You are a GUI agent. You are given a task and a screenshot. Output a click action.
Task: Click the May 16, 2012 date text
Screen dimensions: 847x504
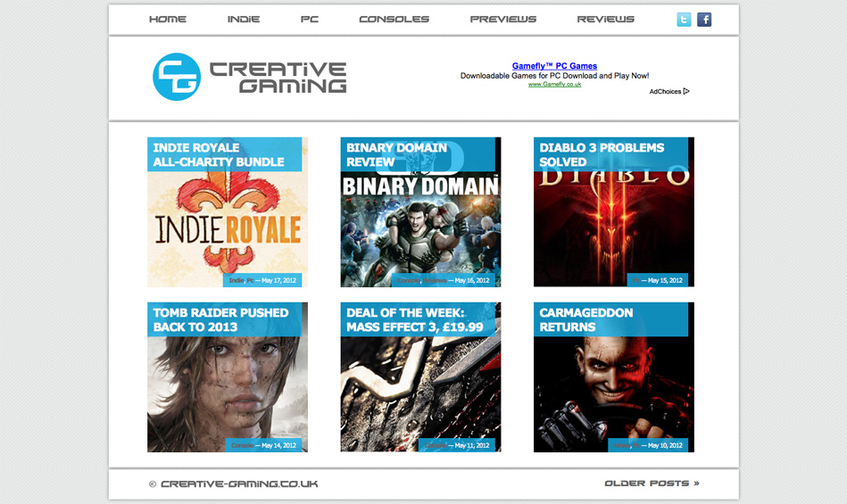point(472,280)
